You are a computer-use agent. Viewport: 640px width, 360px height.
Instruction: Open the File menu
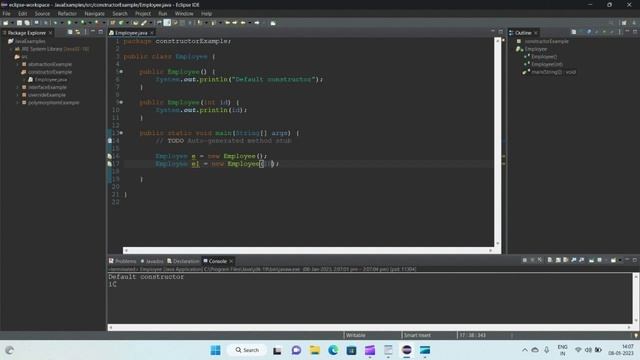pos(7,13)
